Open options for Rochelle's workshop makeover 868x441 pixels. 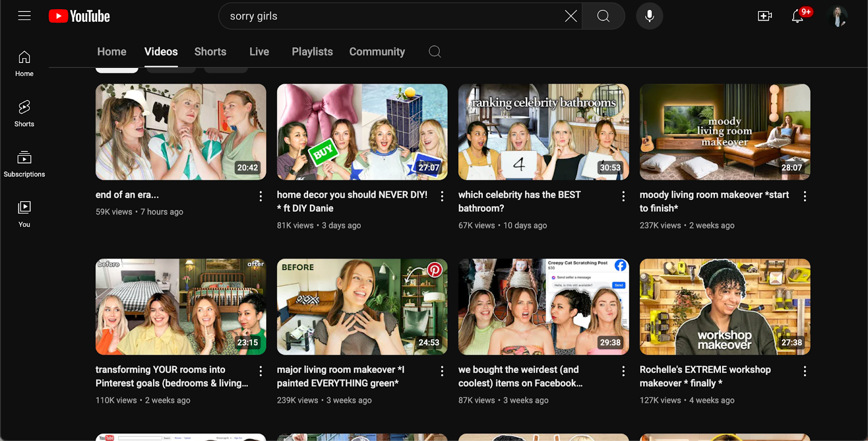pos(805,371)
